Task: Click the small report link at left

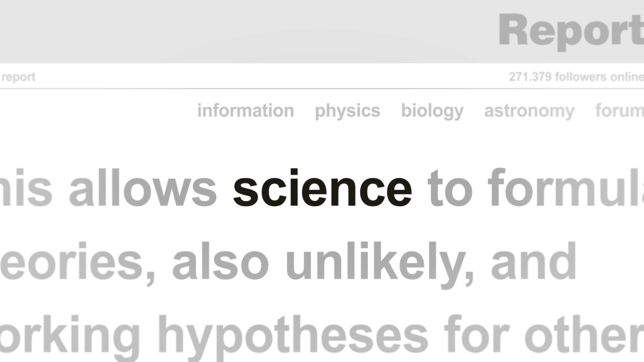Action: [x=18, y=77]
